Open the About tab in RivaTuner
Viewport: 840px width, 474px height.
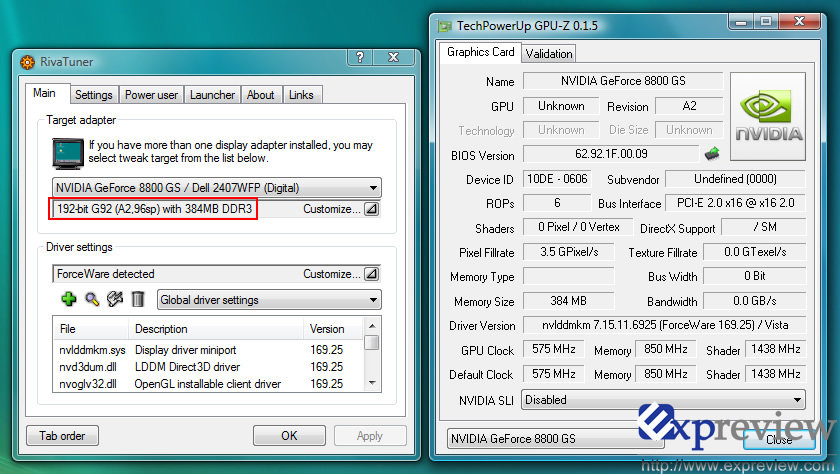coord(260,95)
